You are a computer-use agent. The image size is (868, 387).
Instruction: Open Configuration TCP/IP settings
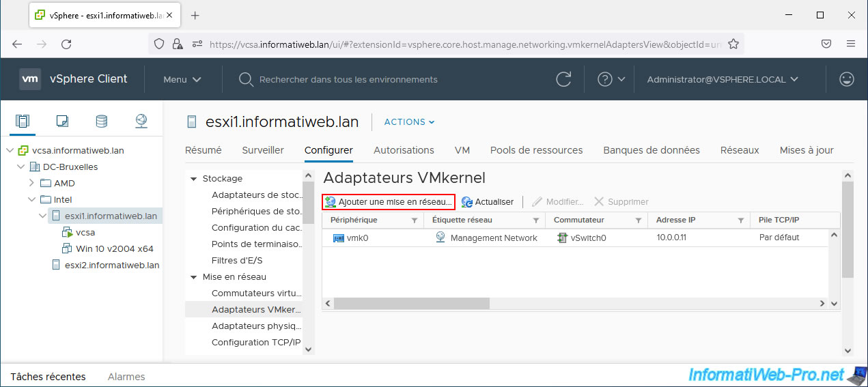pos(256,343)
